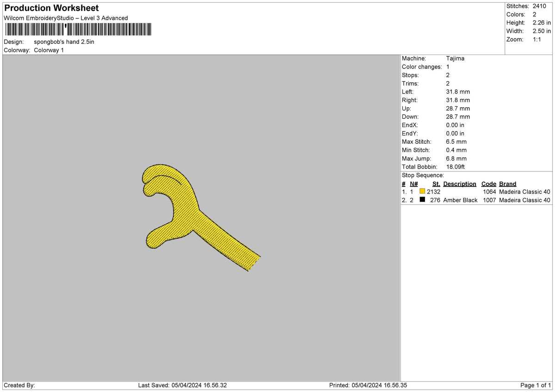
Task: Click the N# column header
Action: click(413, 184)
